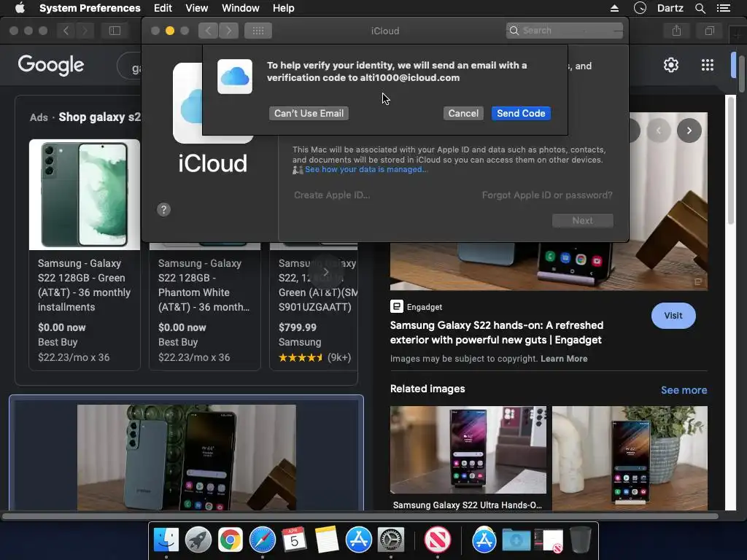The image size is (747, 560).
Task: Open the Apple menu
Action: [20, 8]
